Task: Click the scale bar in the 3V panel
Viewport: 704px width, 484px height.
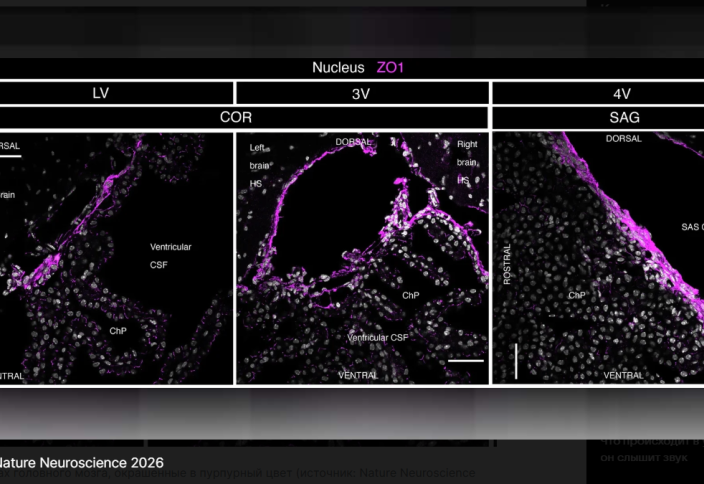Action: point(466,360)
